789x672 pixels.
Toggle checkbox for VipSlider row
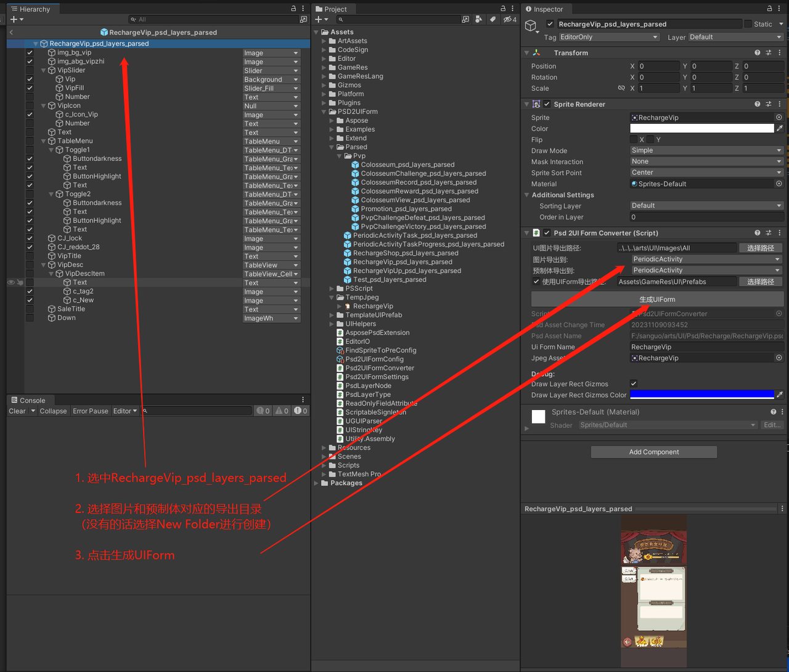click(30, 70)
